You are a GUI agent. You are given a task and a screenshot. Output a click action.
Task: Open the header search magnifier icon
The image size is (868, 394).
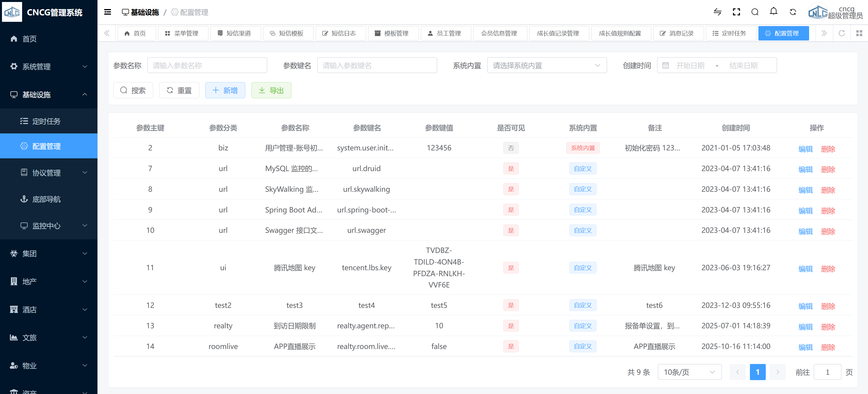click(755, 12)
